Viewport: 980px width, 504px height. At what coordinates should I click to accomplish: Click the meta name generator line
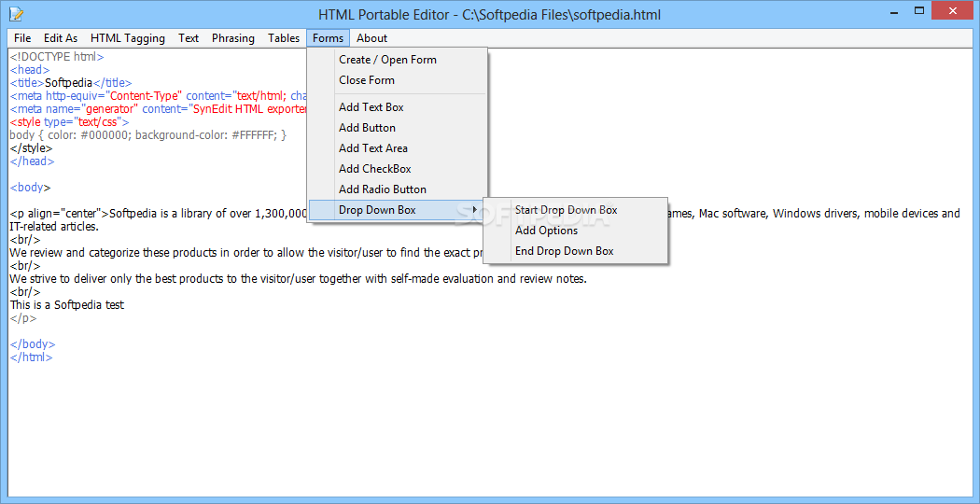coord(158,109)
